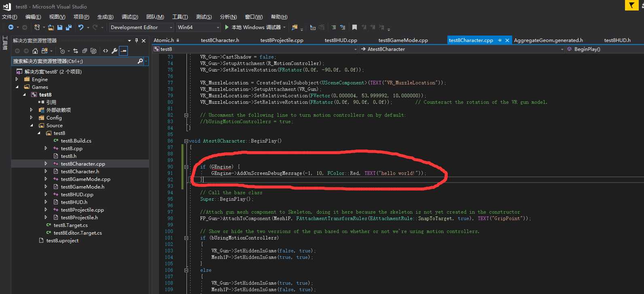
Task: Switch to the AggregateGeom.generated.h tab
Action: [x=549, y=40]
